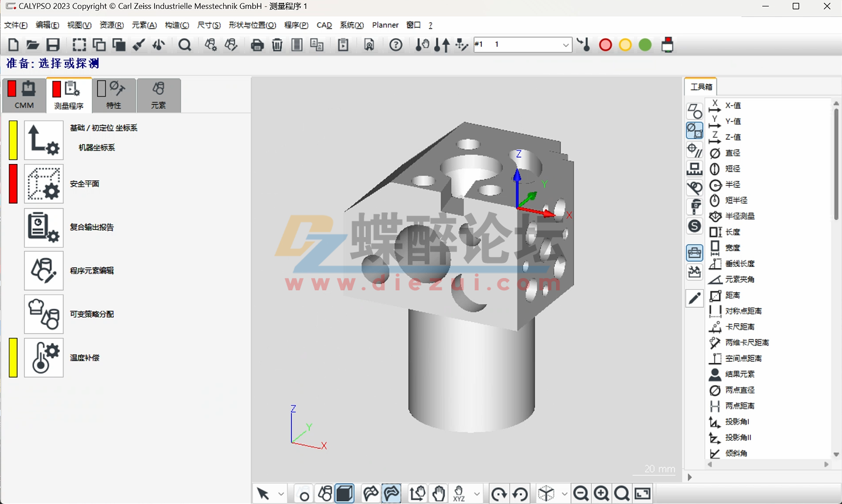Open the #1 stylus selection dropdown
The width and height of the screenshot is (842, 504).
(x=565, y=44)
